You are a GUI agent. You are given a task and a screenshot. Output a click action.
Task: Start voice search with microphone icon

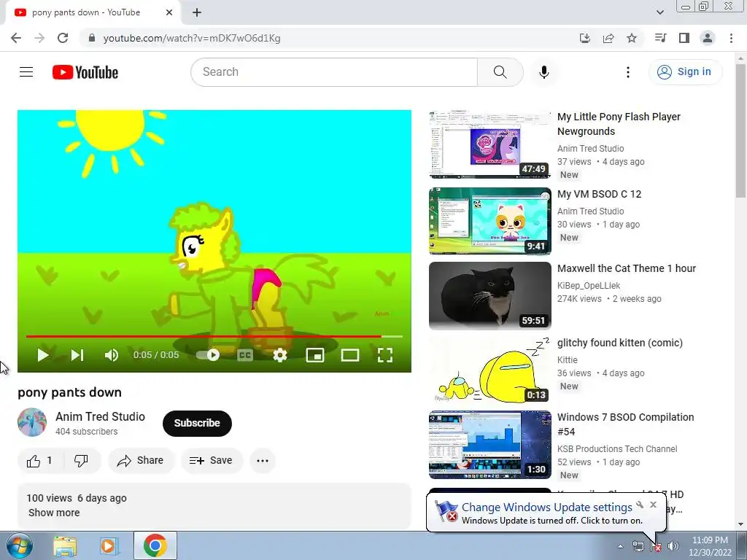pos(543,72)
